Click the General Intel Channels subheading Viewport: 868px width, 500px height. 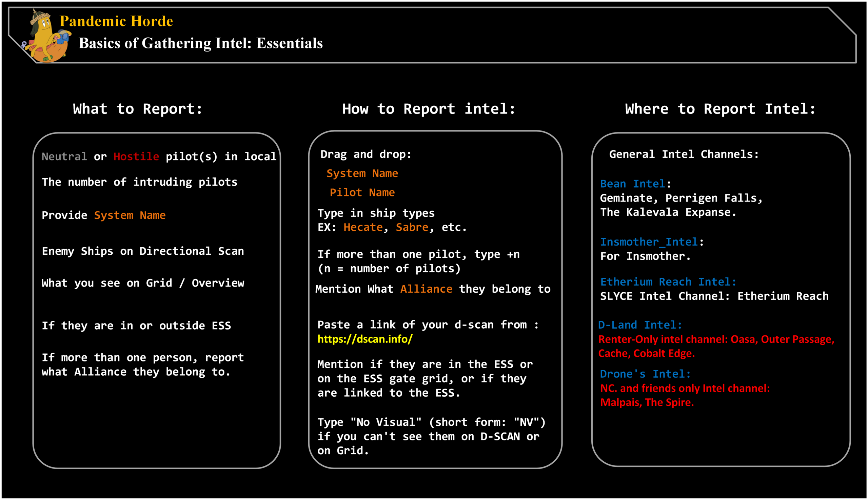(684, 154)
